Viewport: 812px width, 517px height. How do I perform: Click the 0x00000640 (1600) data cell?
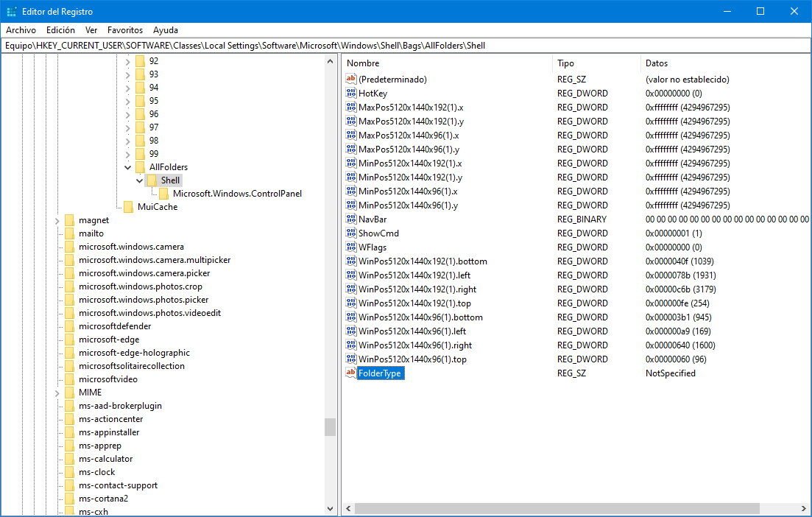(x=680, y=345)
